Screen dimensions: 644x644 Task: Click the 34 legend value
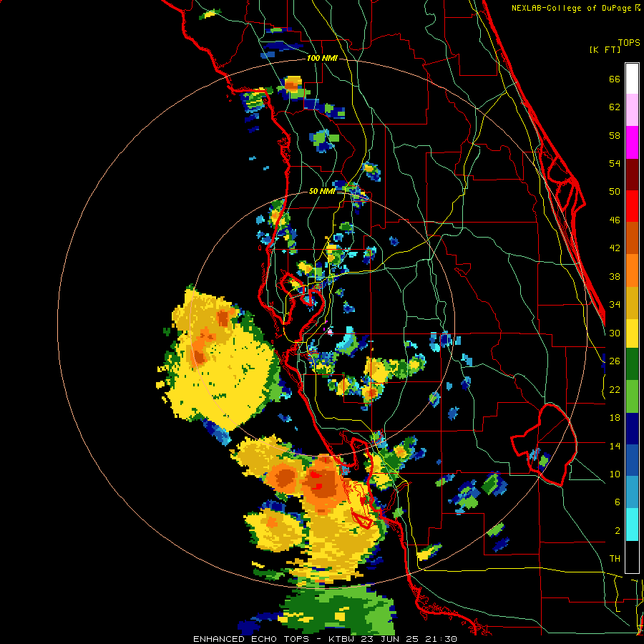pyautogui.click(x=615, y=305)
